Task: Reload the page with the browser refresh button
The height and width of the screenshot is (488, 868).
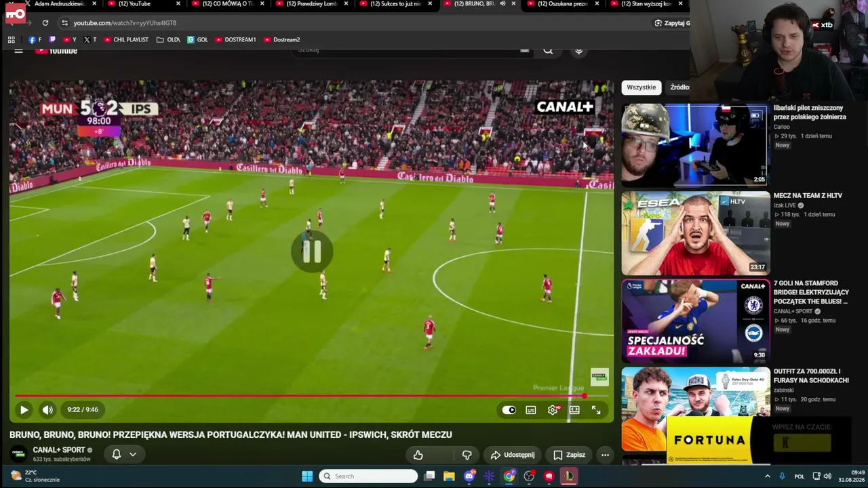Action: click(45, 23)
